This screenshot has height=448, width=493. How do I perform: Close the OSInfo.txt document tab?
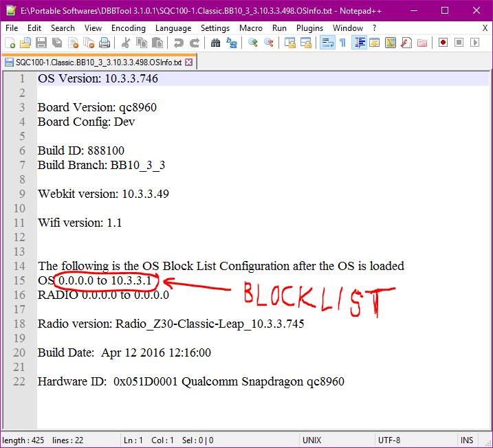(x=189, y=62)
